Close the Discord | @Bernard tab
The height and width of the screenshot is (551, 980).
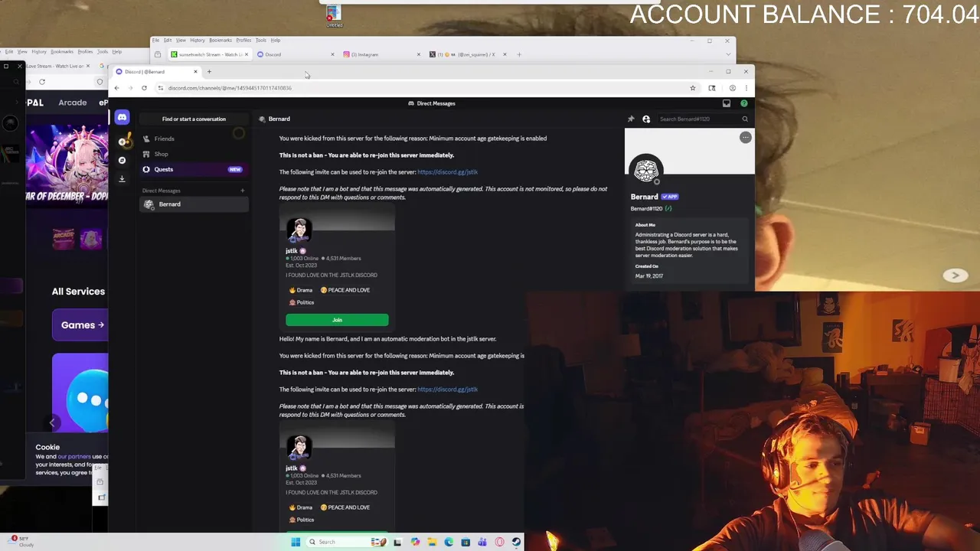195,72
